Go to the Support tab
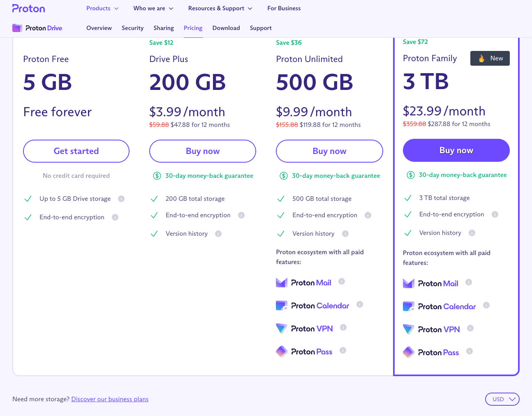Screen dimensions: 532x416 (x=261, y=28)
